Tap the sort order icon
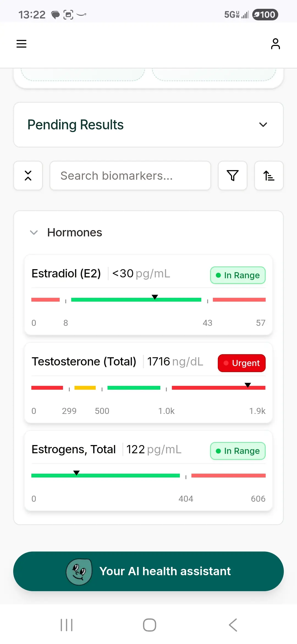297x644 pixels. (269, 176)
